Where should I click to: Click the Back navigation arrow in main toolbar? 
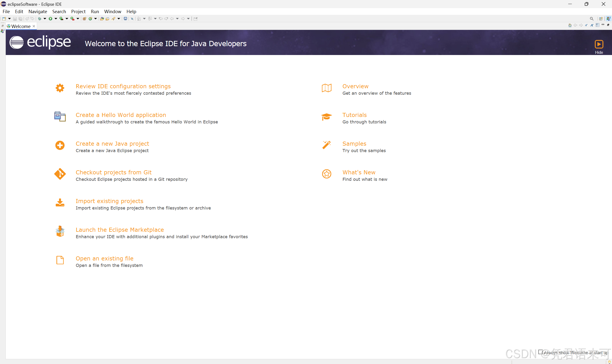(172, 19)
